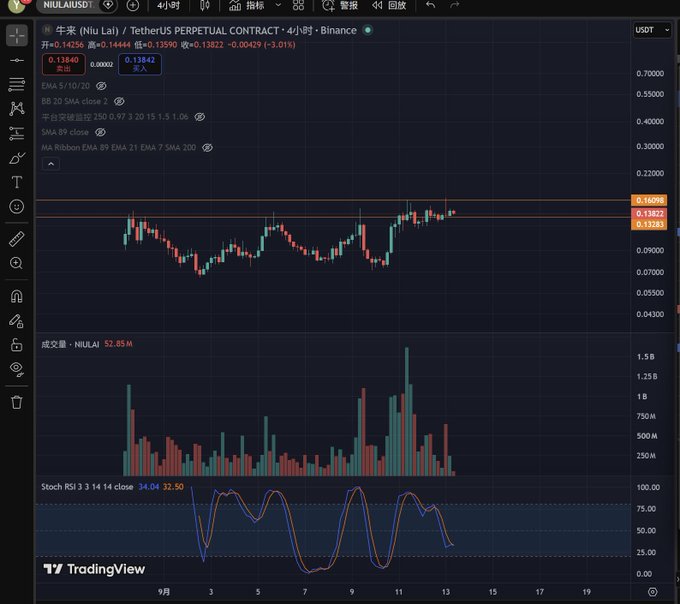Select the ruler measure tool
680x604 pixels.
tap(17, 239)
